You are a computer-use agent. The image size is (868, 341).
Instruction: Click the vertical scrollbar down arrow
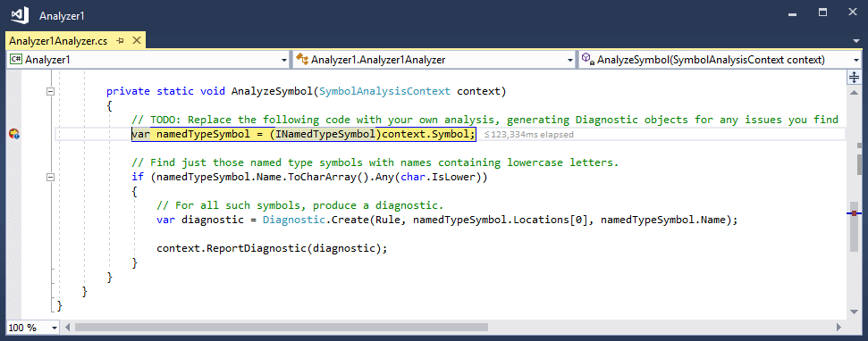click(x=855, y=312)
